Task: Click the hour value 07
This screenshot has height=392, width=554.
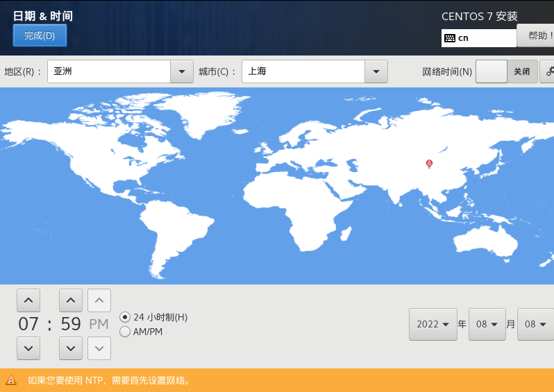Action: (x=28, y=324)
